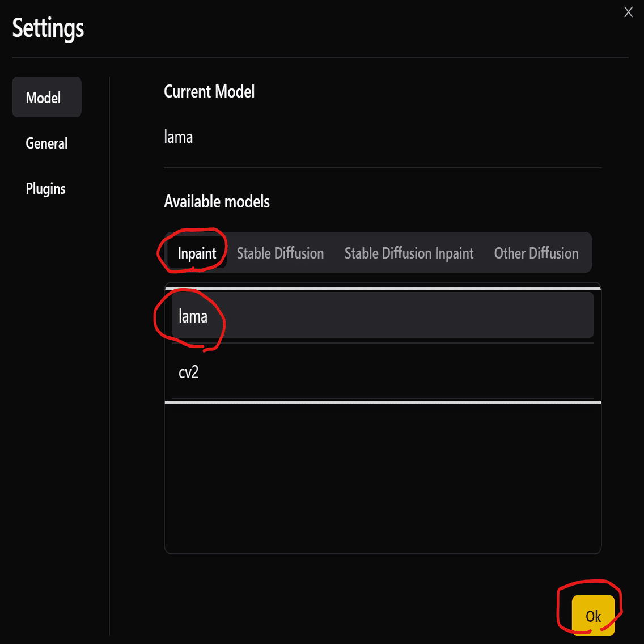Click the Current Model heading

[209, 92]
